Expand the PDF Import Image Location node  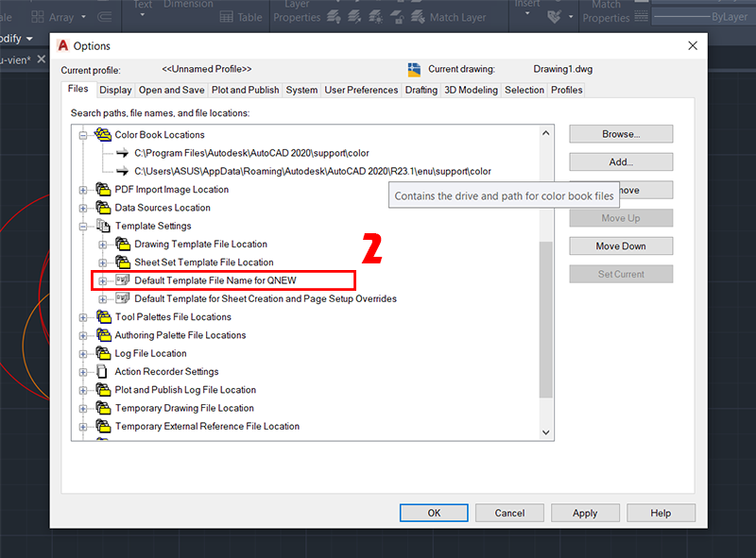pyautogui.click(x=84, y=189)
